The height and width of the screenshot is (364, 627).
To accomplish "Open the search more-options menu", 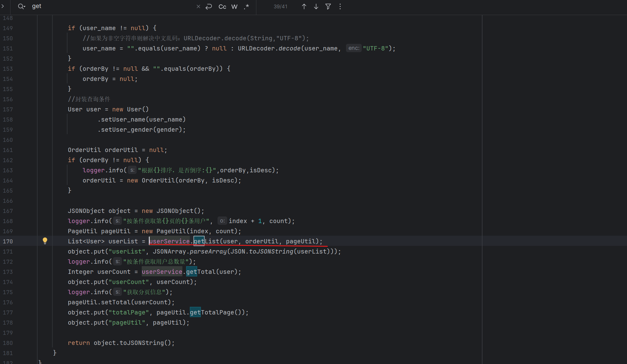I will (340, 6).
